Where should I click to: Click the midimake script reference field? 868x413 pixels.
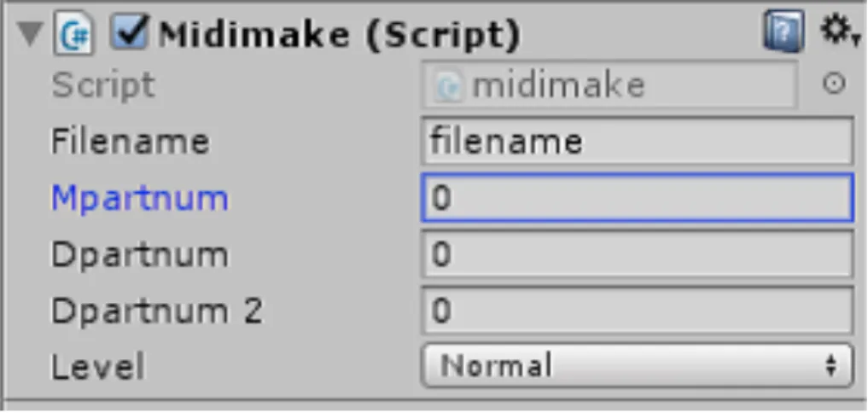point(609,84)
